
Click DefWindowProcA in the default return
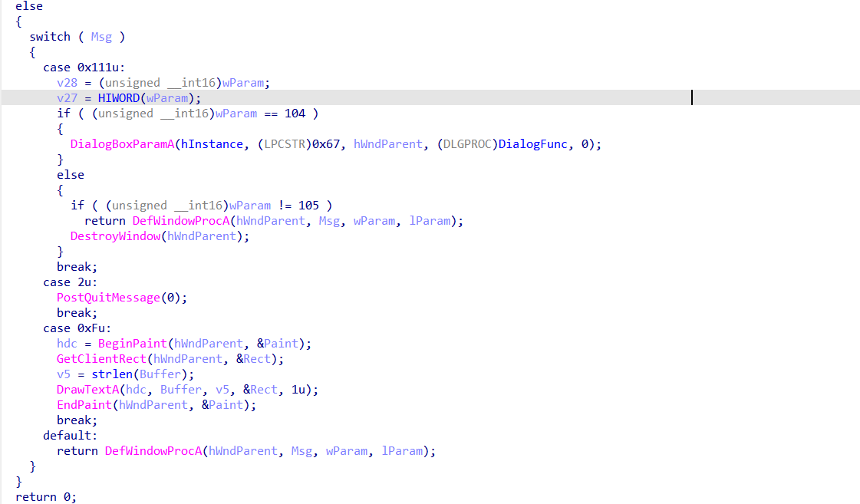(x=153, y=451)
